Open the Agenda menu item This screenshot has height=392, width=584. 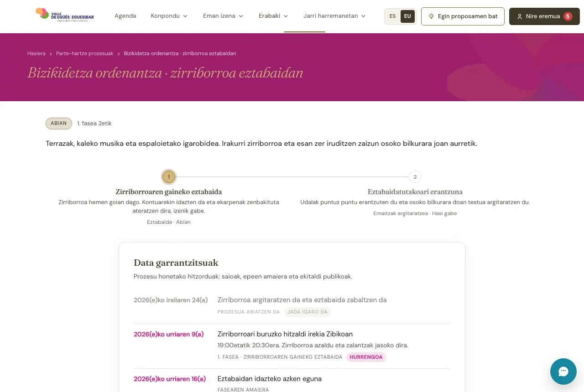pos(125,16)
